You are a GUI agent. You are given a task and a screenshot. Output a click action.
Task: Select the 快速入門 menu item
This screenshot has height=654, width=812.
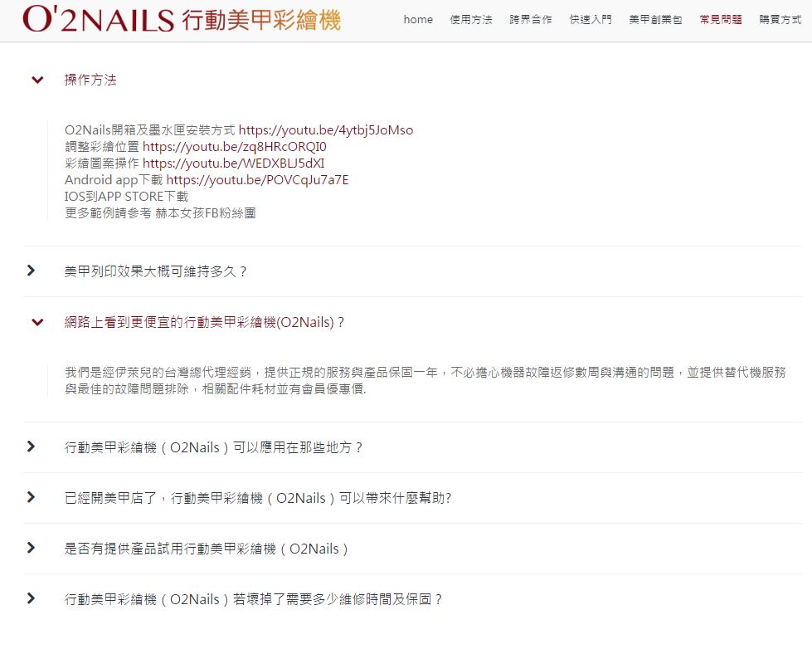click(x=591, y=20)
